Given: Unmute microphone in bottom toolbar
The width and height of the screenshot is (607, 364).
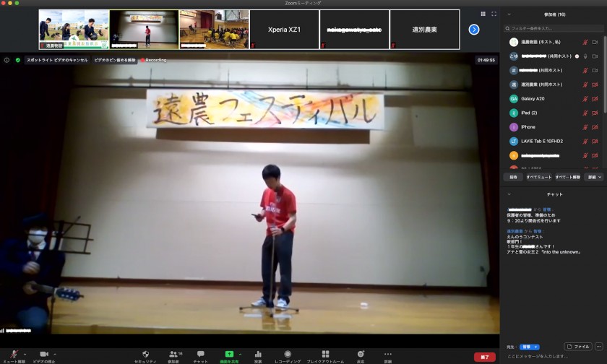Looking at the screenshot, I should (x=14, y=354).
